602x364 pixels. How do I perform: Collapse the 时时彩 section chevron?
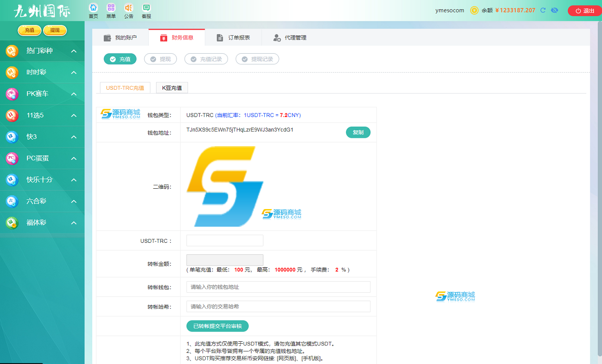(74, 73)
